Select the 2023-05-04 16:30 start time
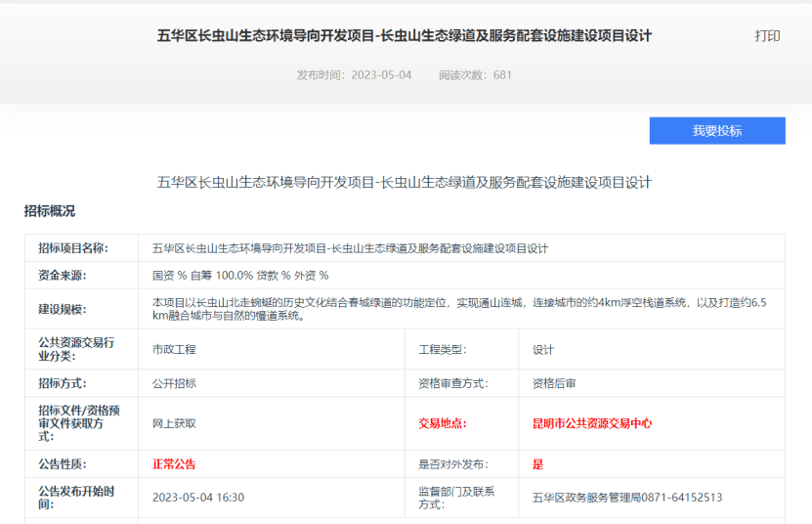Image resolution: width=812 pixels, height=524 pixels. pos(198,498)
